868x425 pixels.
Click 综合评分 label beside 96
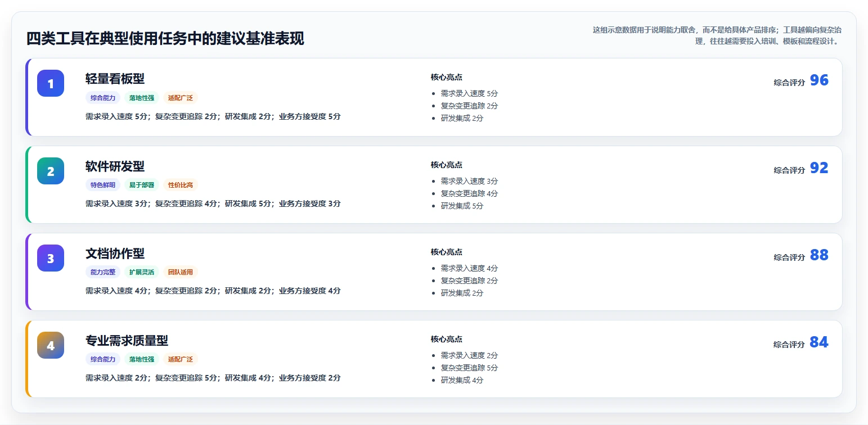(x=789, y=83)
